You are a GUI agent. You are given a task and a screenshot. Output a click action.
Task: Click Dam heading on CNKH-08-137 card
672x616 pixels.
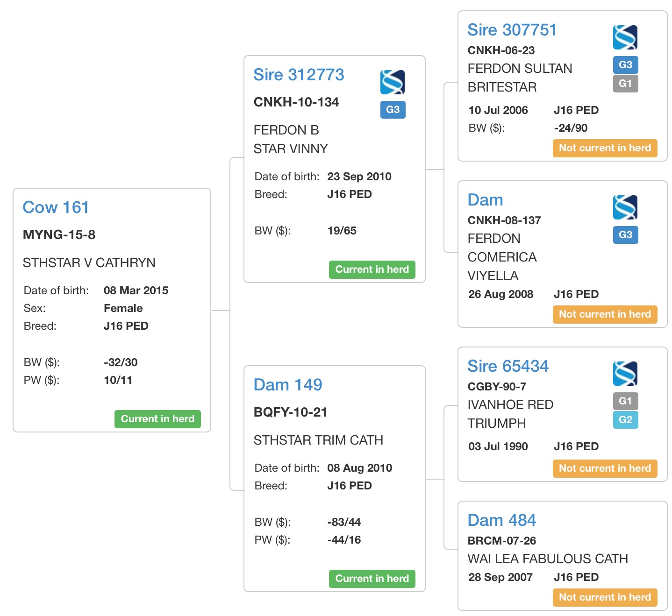485,200
